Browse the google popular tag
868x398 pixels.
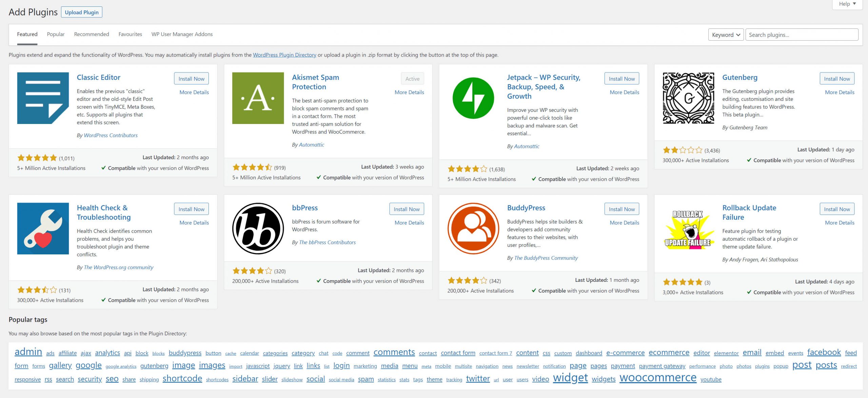pos(88,365)
